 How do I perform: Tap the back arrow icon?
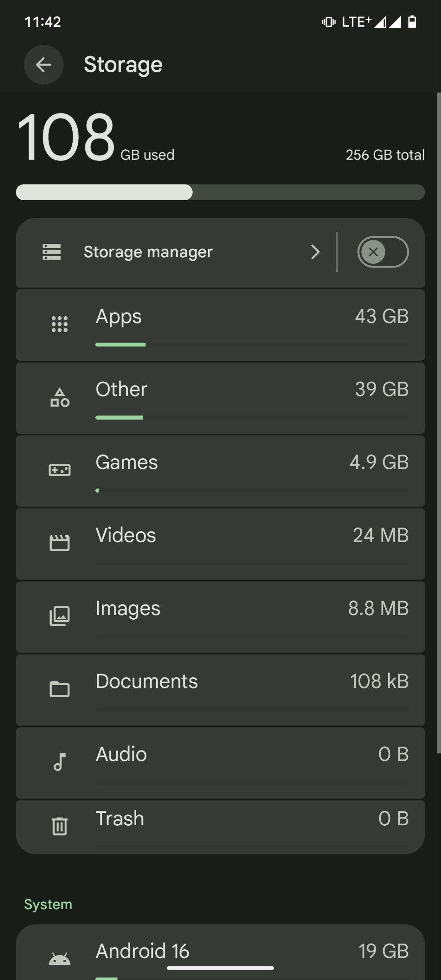[x=44, y=65]
